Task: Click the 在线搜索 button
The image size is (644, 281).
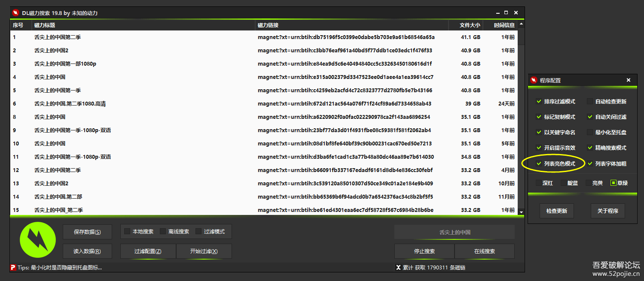Action: click(x=485, y=251)
